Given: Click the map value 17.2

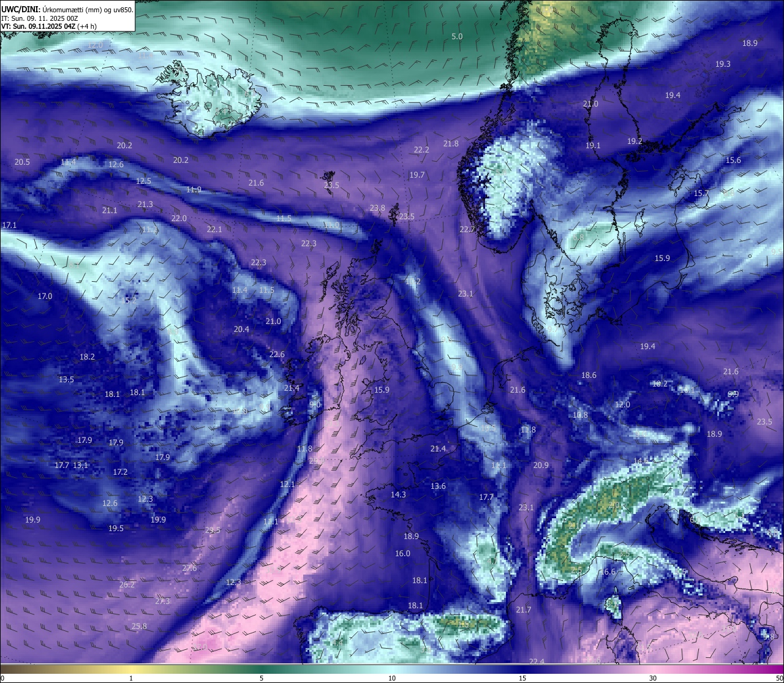Looking at the screenshot, I should click(x=120, y=472).
